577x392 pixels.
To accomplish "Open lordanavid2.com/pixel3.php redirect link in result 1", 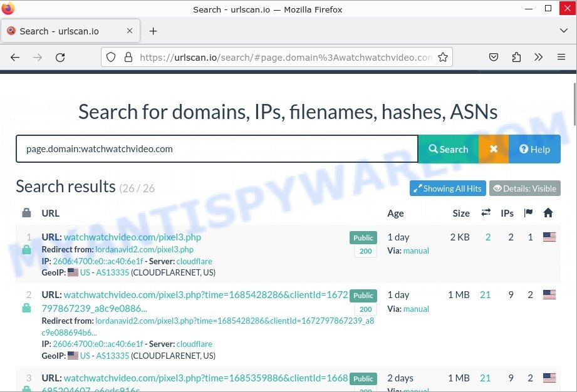I will 144,249.
